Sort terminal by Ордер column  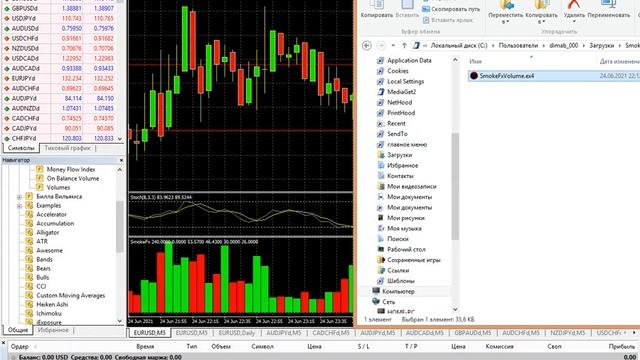pos(20,347)
